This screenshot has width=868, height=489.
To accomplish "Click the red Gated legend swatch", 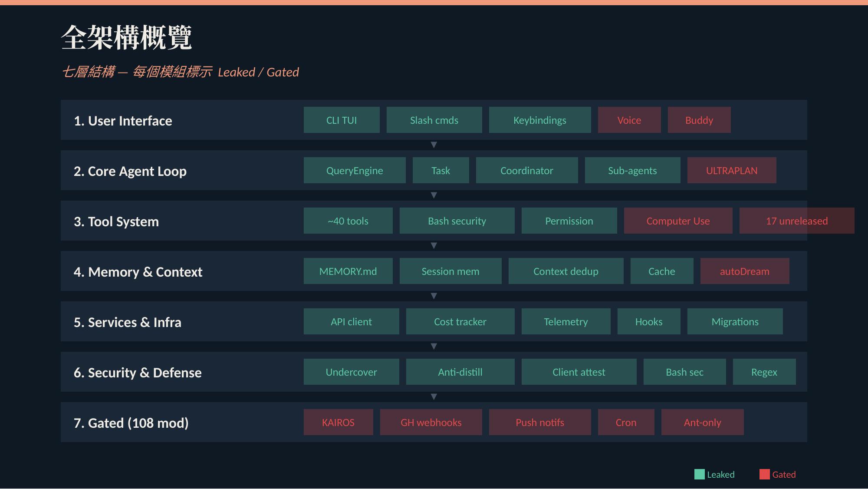I will [x=765, y=474].
